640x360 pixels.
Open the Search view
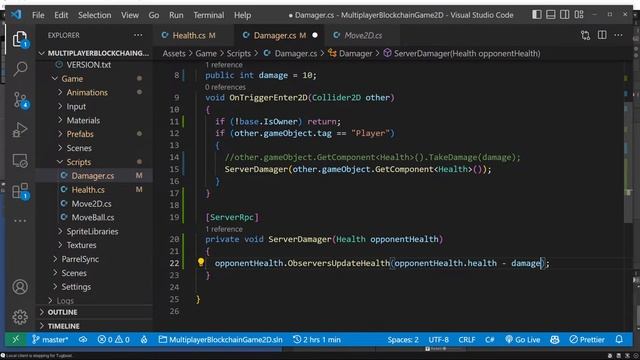(20, 69)
